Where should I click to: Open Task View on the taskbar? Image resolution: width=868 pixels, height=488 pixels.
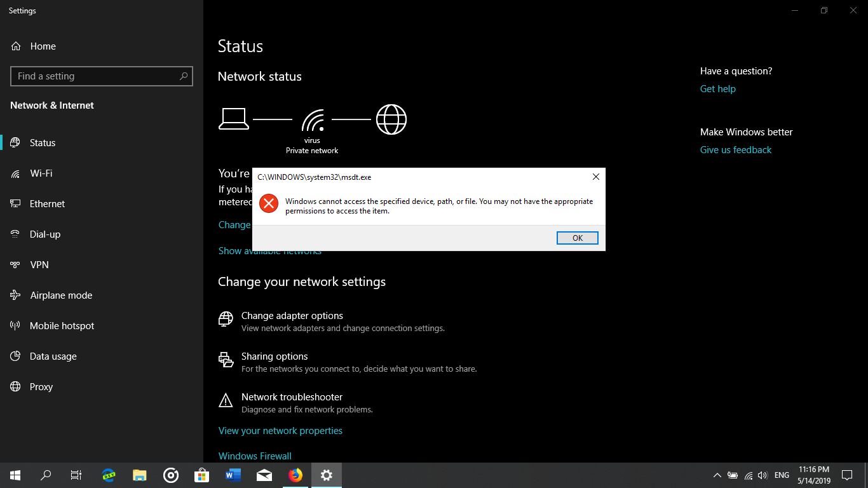76,475
